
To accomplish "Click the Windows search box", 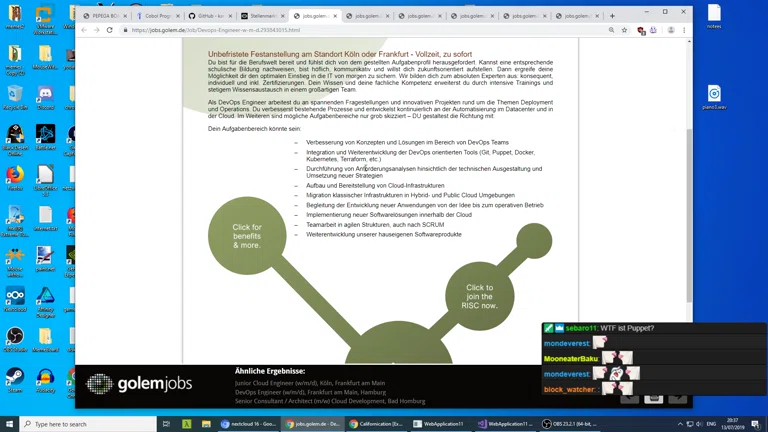I will coord(88,424).
